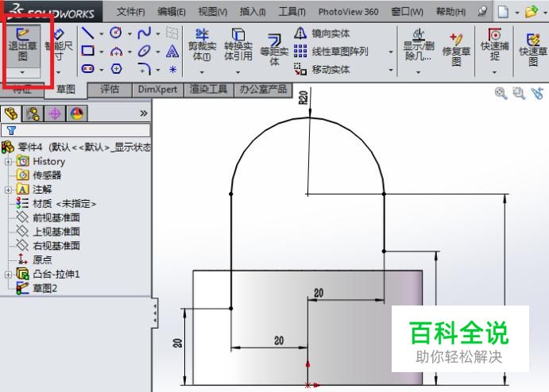Image resolution: width=549 pixels, height=392 pixels.
Task: Select the Smart Dimension (智能尺寸) tool
Action: (59, 45)
